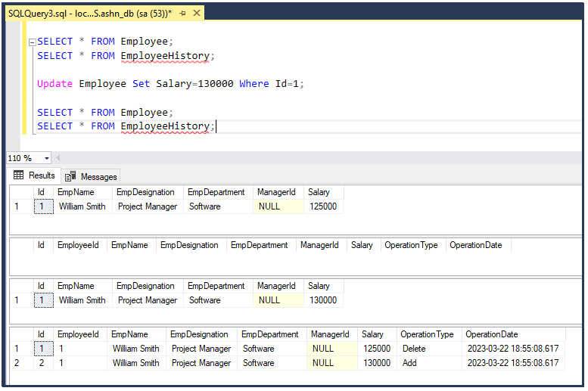
Task: Click the Messages tab icon
Action: click(x=70, y=176)
